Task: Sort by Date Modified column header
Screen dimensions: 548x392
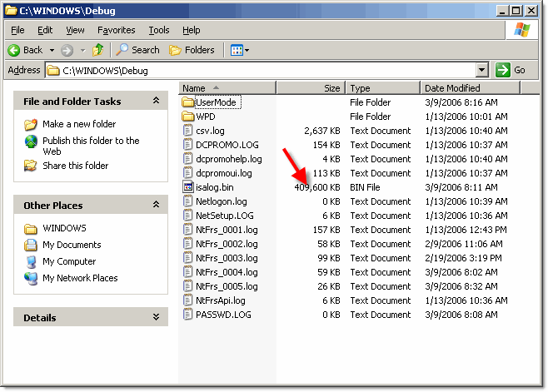Action: click(471, 88)
